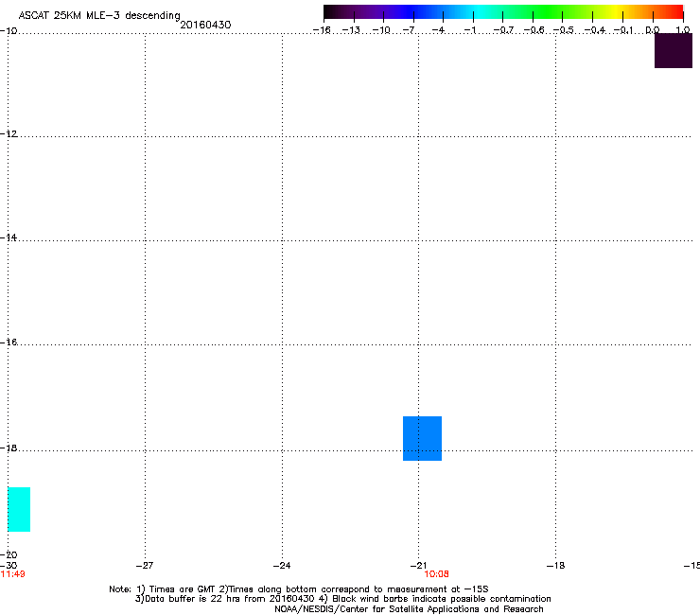700x615 pixels.
Task: Click the title 'ASCAT 25KM MLE-3 descending'
Action: point(99,15)
